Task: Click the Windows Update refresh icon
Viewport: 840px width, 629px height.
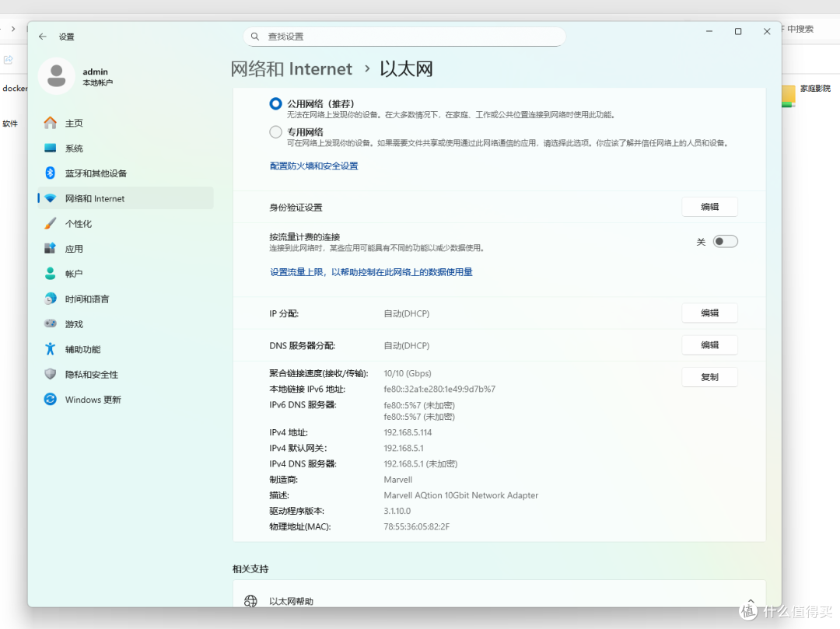Action: (51, 400)
